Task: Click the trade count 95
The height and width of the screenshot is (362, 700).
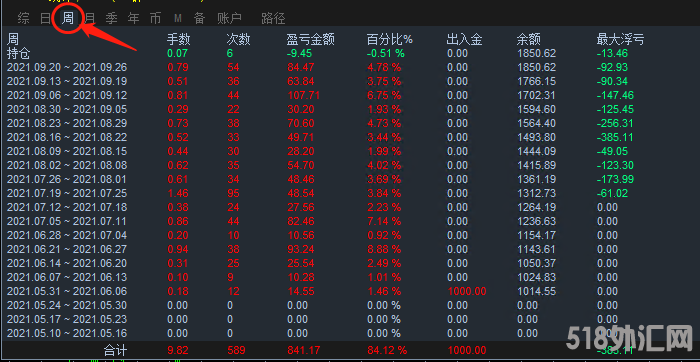Action: 233,193
